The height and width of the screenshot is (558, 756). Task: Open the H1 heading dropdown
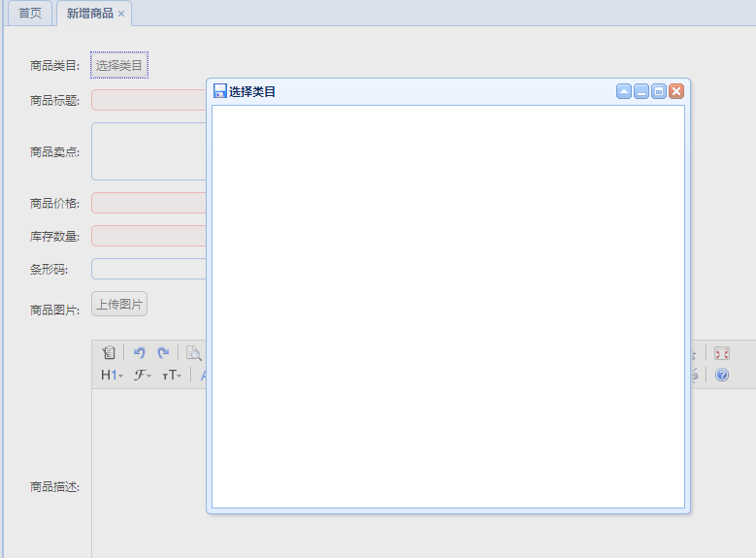pyautogui.click(x=112, y=375)
